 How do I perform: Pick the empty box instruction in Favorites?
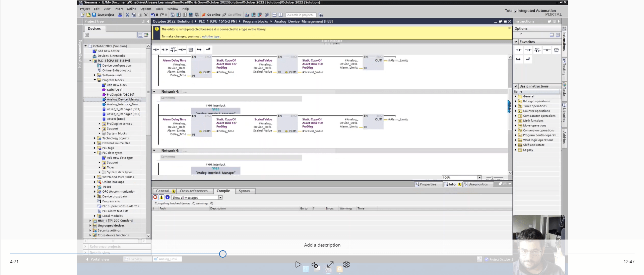pyautogui.click(x=557, y=50)
